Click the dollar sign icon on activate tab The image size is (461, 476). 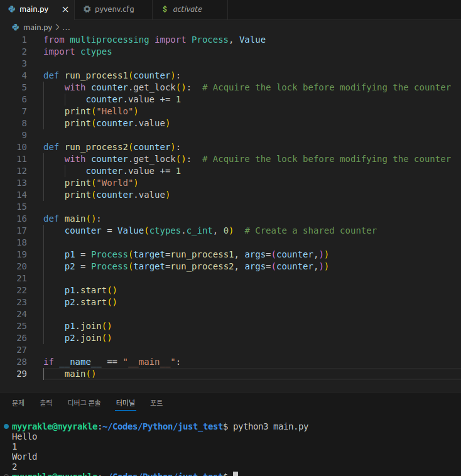pyautogui.click(x=165, y=9)
